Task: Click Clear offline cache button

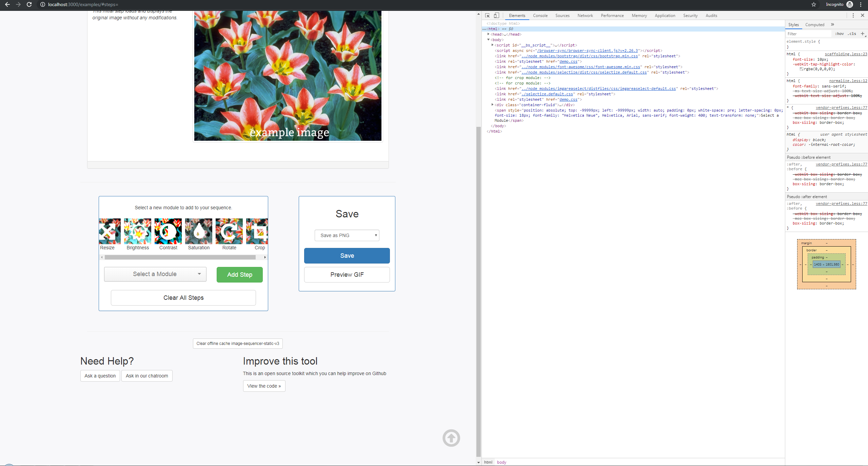Action: pyautogui.click(x=238, y=344)
